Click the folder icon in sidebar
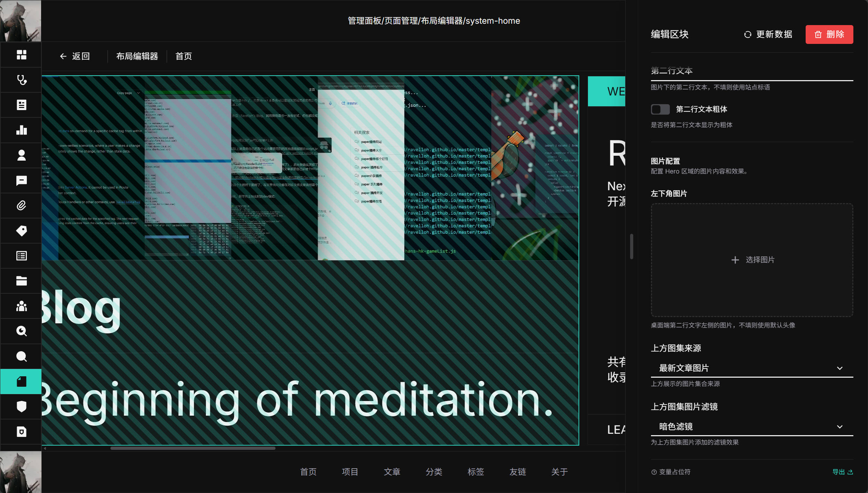The width and height of the screenshot is (868, 493). (21, 281)
